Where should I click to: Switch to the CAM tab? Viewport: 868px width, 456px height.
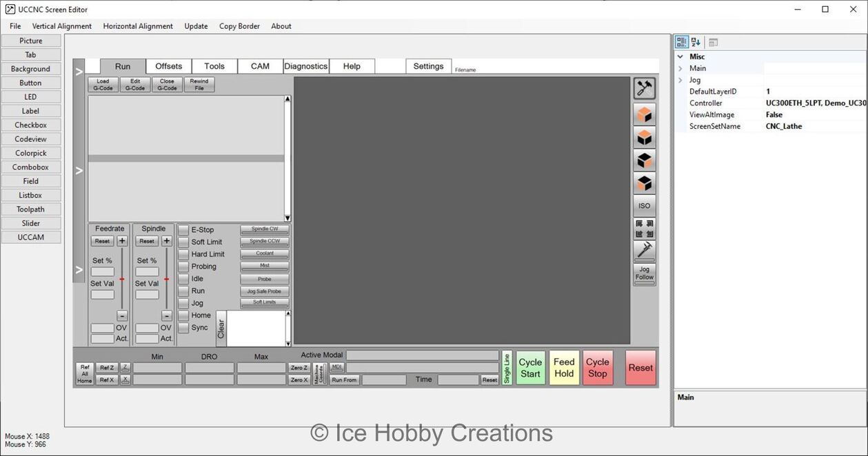click(x=260, y=66)
